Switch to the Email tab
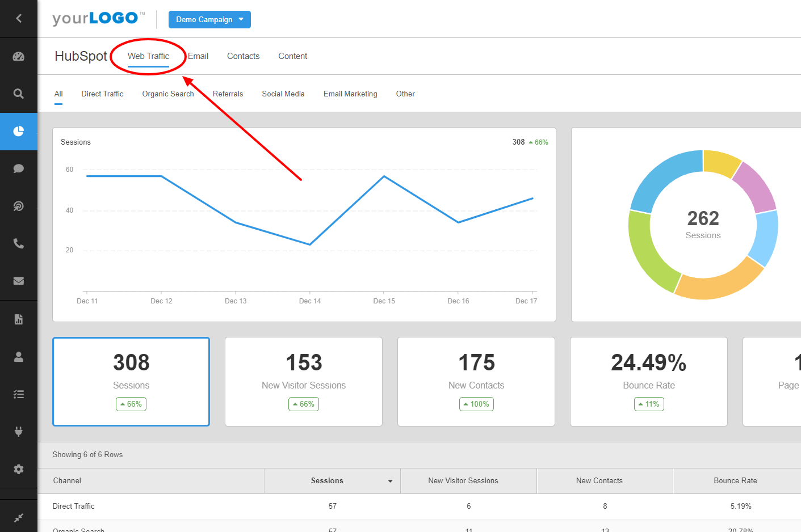Screen dimensions: 801x532 point(198,56)
